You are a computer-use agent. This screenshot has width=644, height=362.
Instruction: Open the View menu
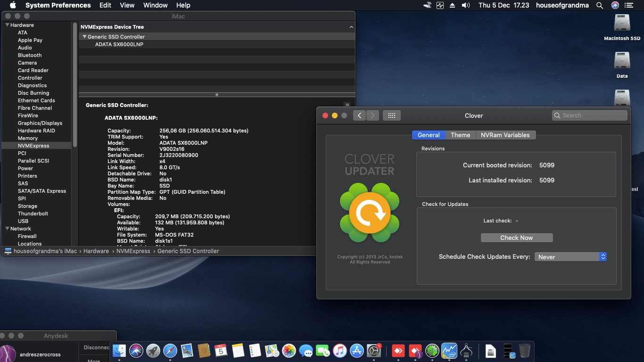[x=127, y=5]
